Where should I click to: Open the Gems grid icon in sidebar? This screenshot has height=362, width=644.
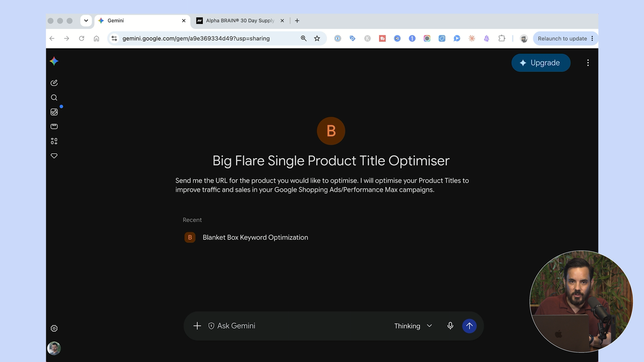[54, 141]
